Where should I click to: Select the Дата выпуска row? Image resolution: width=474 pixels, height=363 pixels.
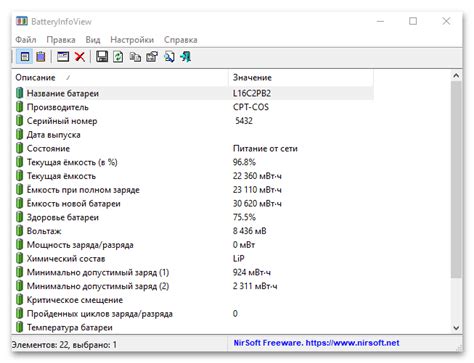[x=193, y=134]
